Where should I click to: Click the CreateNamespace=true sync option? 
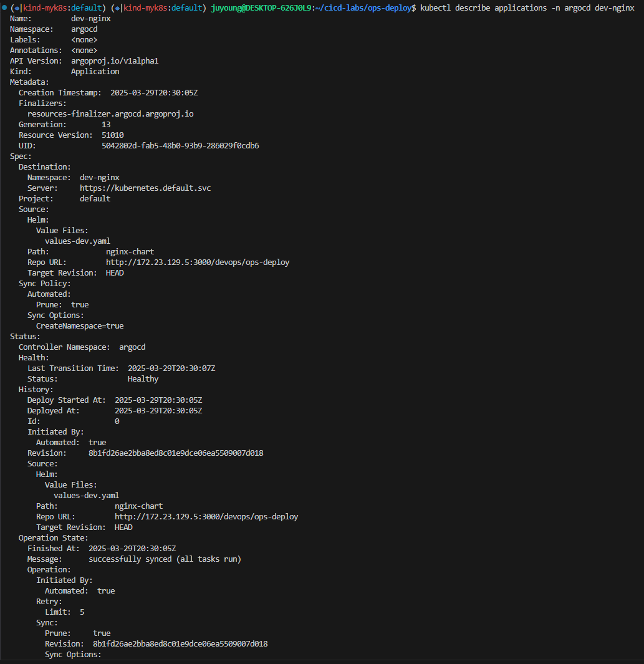pyautogui.click(x=80, y=326)
